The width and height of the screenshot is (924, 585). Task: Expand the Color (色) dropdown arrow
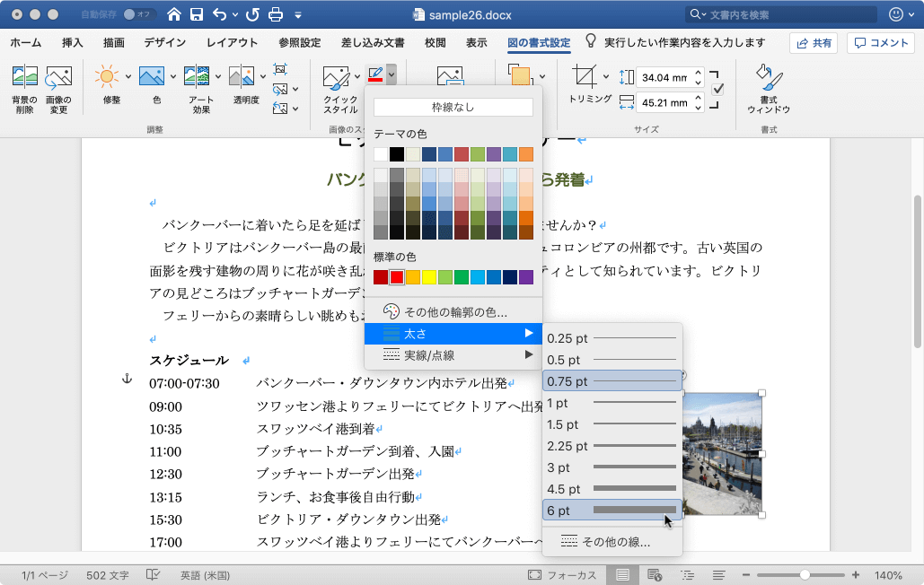pyautogui.click(x=172, y=77)
